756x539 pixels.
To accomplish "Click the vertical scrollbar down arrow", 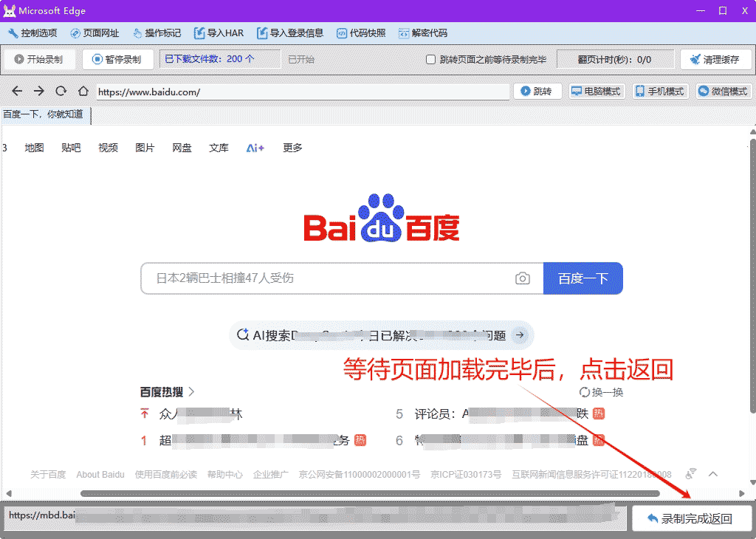I will tap(752, 482).
